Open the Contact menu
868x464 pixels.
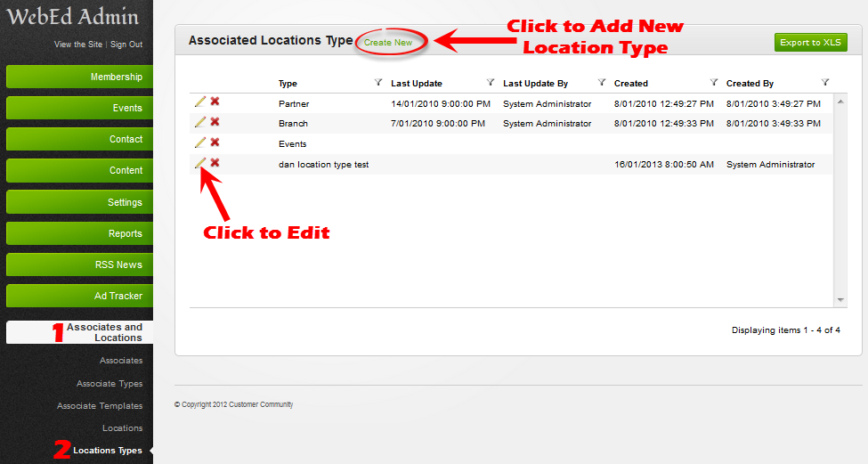(80, 139)
